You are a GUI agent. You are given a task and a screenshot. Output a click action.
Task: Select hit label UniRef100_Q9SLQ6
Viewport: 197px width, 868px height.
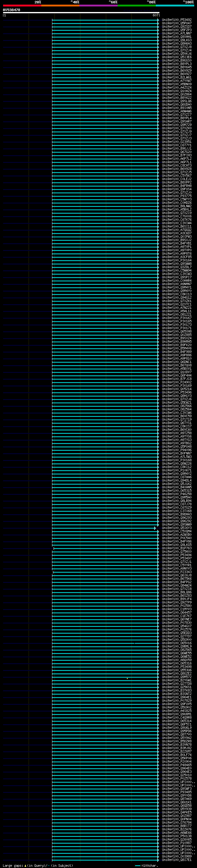[x=177, y=101]
